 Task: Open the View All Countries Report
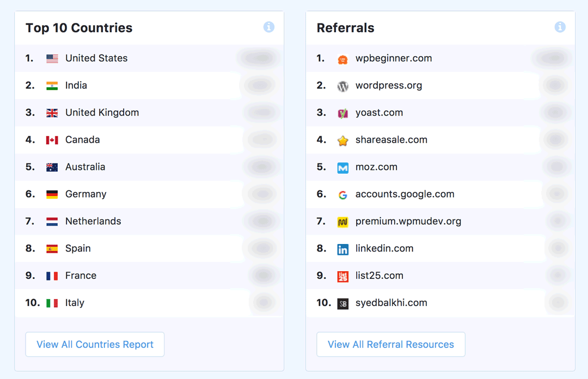[95, 344]
